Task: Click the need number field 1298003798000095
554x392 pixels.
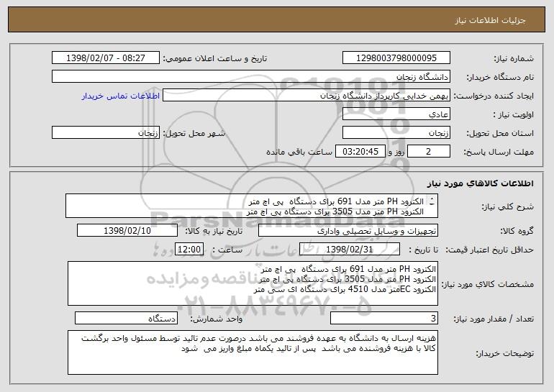Action: coord(396,58)
